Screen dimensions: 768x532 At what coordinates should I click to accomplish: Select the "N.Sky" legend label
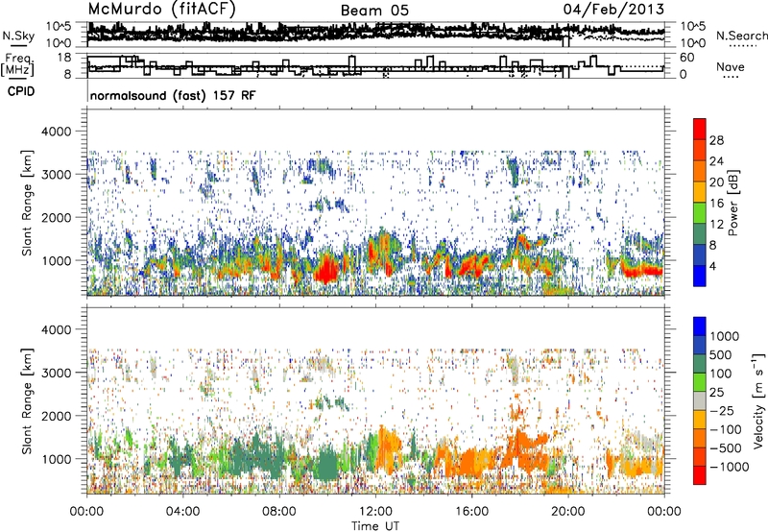coord(18,36)
